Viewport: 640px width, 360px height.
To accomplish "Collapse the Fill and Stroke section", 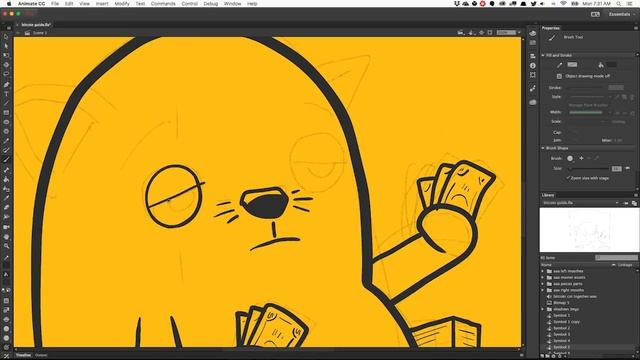I will click(x=543, y=55).
